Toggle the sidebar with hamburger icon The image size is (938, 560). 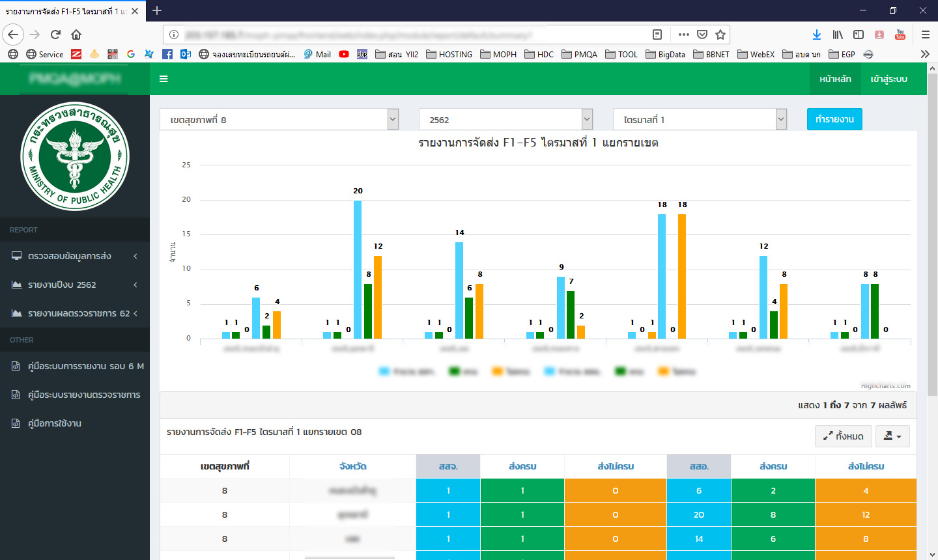163,79
